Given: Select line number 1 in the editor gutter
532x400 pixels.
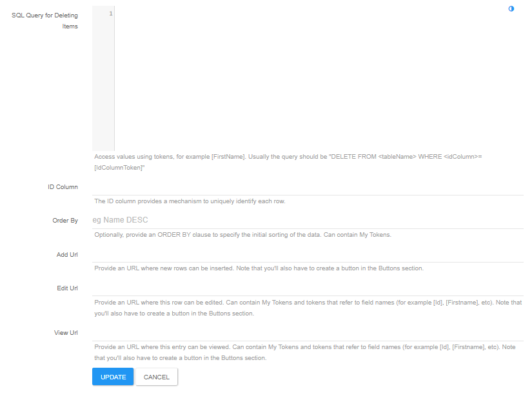Looking at the screenshot, I should click(x=111, y=14).
